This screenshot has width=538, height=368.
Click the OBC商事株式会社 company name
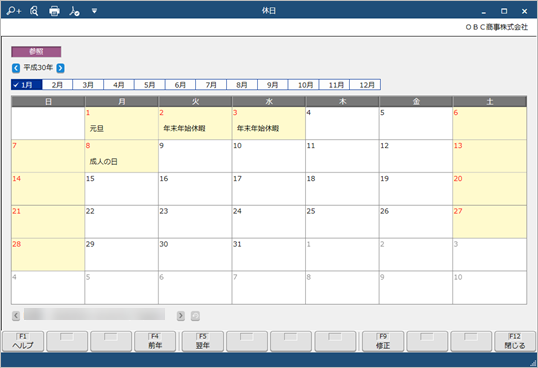pyautogui.click(x=496, y=27)
